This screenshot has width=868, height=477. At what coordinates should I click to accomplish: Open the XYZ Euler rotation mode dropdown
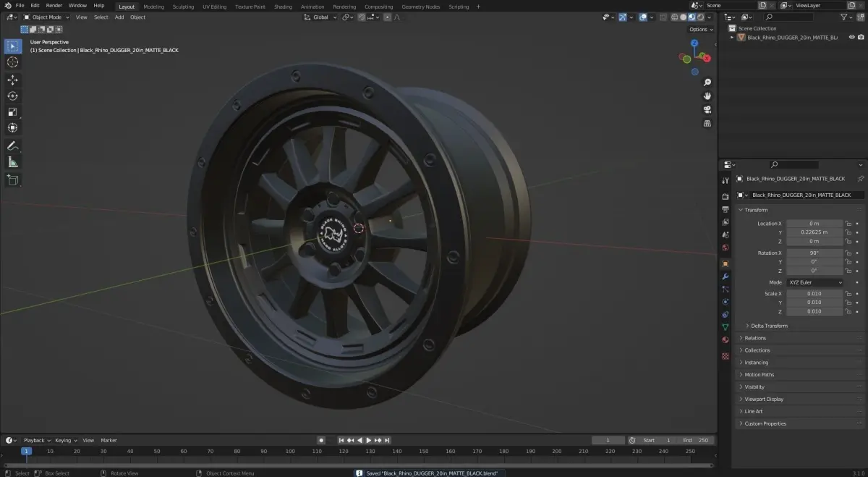tap(814, 282)
